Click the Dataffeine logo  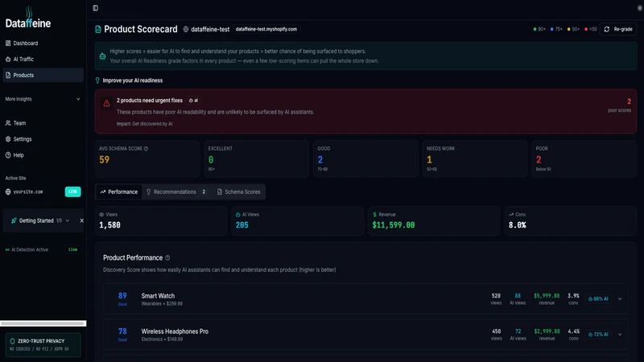[x=28, y=18]
